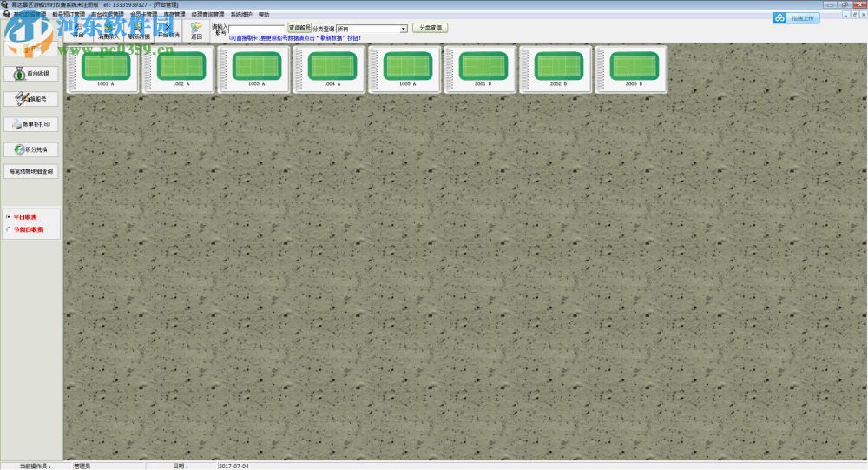Click the 分类查询 button
The image size is (868, 470).
431,28
